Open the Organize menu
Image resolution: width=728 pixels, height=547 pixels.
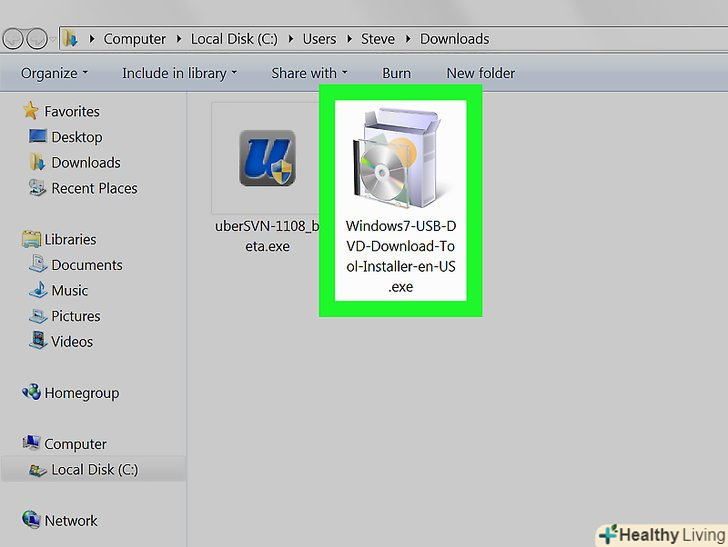tap(54, 73)
